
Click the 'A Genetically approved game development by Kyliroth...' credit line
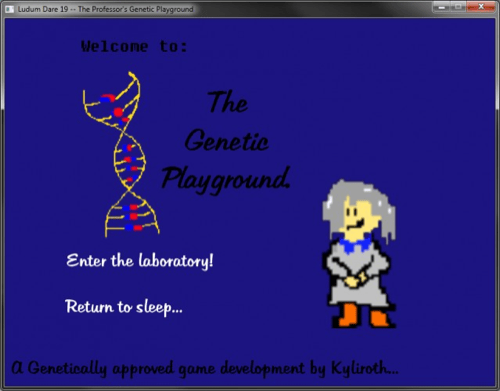pyautogui.click(x=205, y=368)
